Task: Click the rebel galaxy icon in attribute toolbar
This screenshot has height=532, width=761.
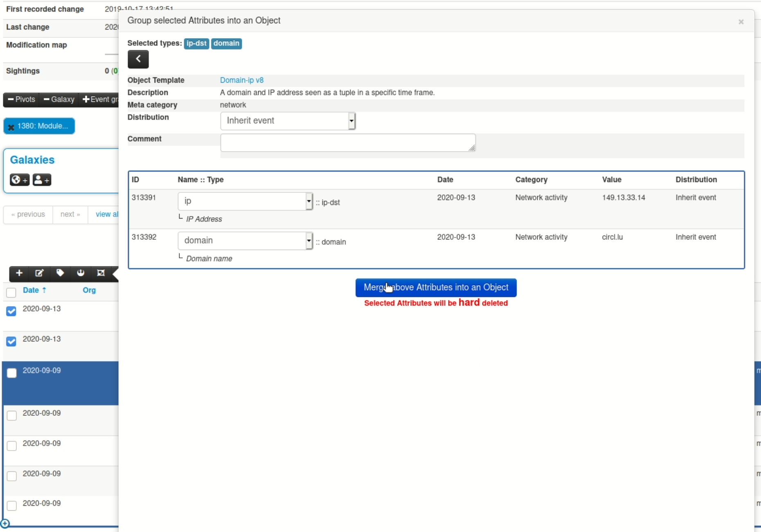Action: click(x=81, y=273)
